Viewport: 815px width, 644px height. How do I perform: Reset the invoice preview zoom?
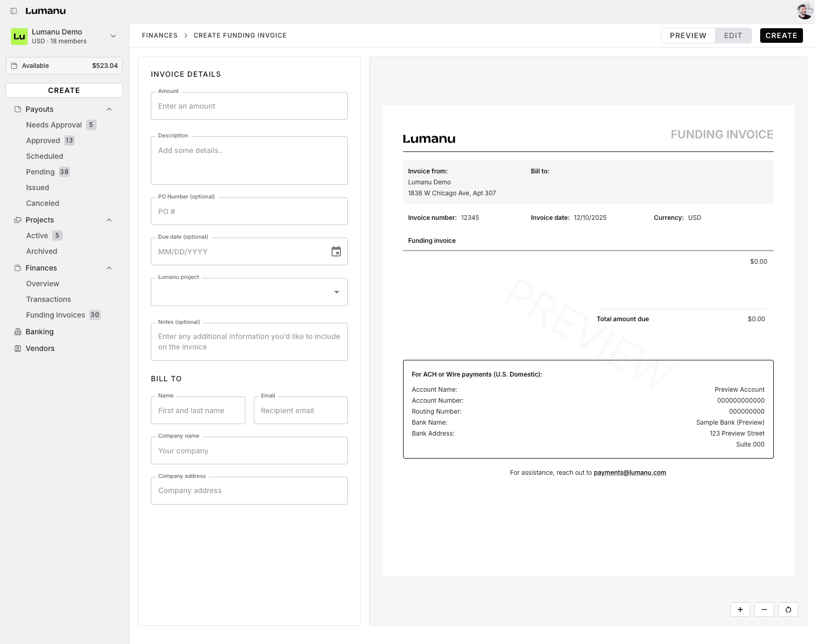click(x=788, y=610)
